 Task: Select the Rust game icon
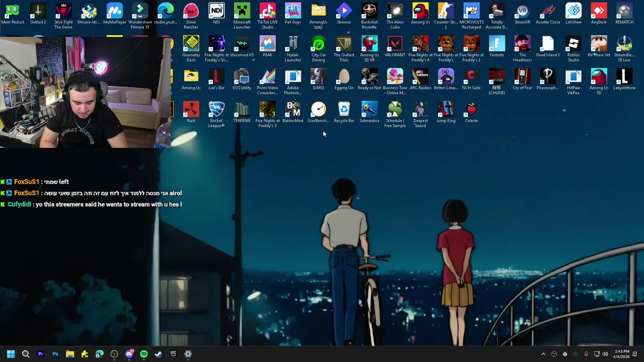pyautogui.click(x=191, y=112)
